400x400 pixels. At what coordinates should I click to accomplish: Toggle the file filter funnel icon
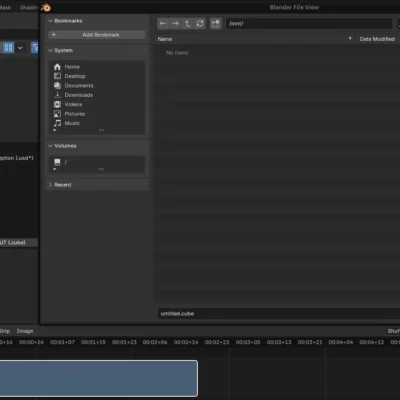click(35, 48)
